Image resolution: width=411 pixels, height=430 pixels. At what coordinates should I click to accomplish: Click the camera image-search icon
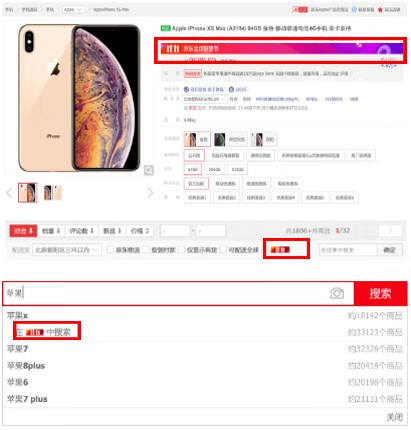pos(337,293)
